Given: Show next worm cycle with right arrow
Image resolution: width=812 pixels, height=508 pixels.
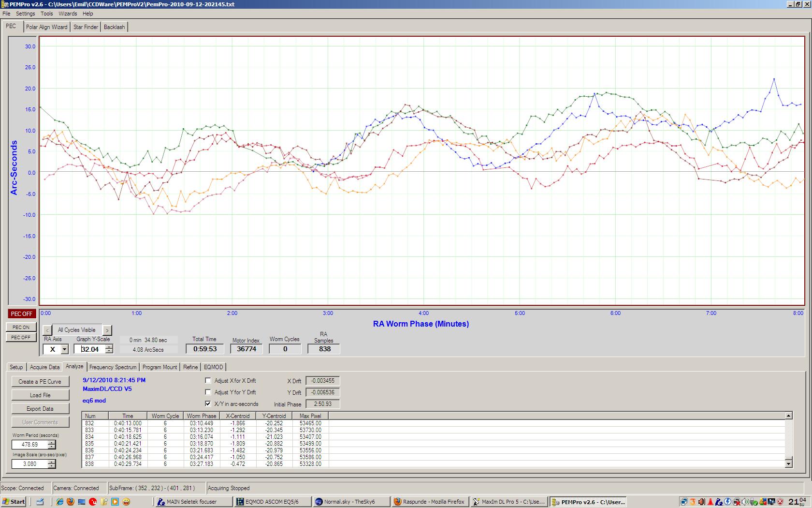Looking at the screenshot, I should [x=107, y=330].
